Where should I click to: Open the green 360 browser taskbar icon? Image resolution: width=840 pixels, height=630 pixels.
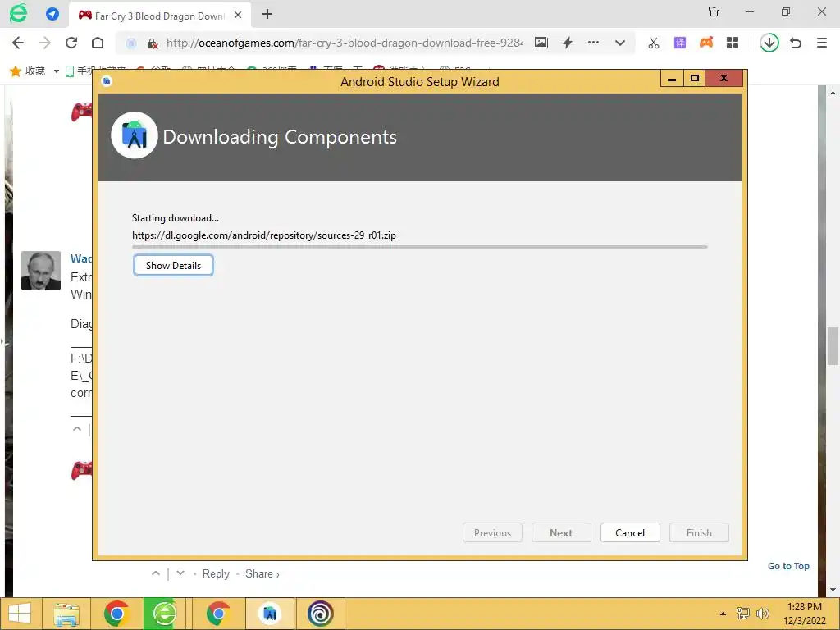(x=164, y=614)
